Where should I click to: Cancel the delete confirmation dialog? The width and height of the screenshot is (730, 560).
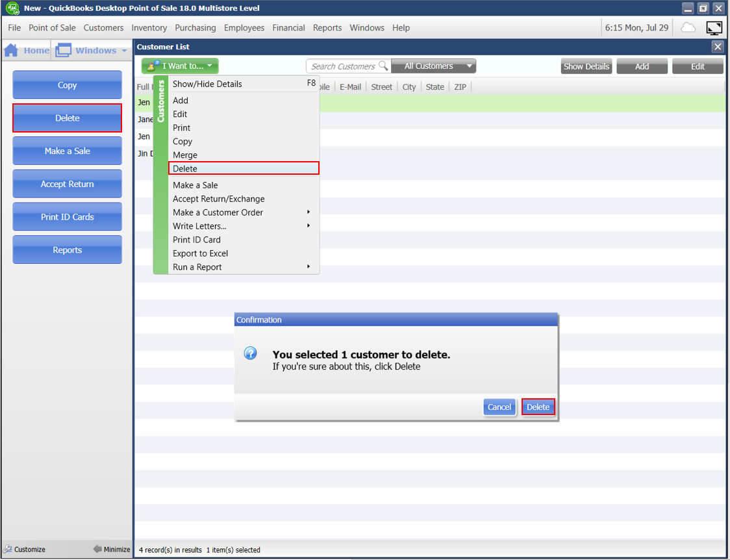point(499,407)
